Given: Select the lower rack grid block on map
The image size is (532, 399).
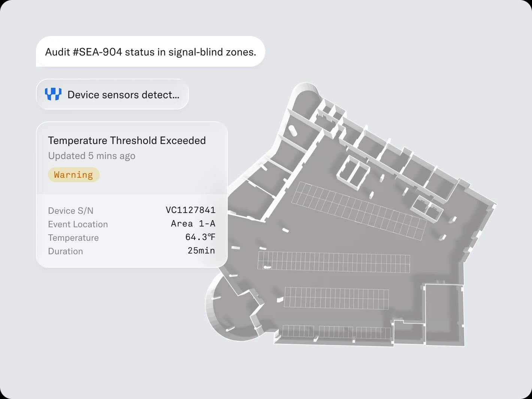Looking at the screenshot, I should (x=336, y=298).
